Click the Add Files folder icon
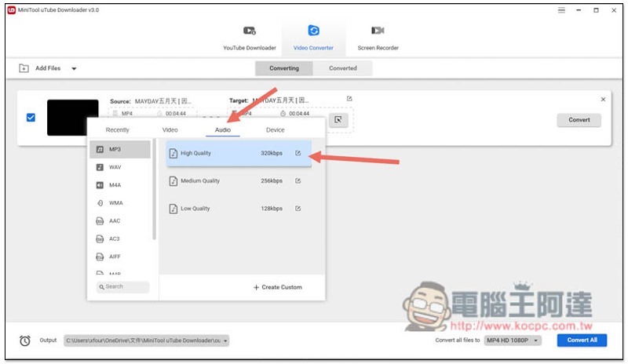This screenshot has width=628, height=364. coord(24,68)
